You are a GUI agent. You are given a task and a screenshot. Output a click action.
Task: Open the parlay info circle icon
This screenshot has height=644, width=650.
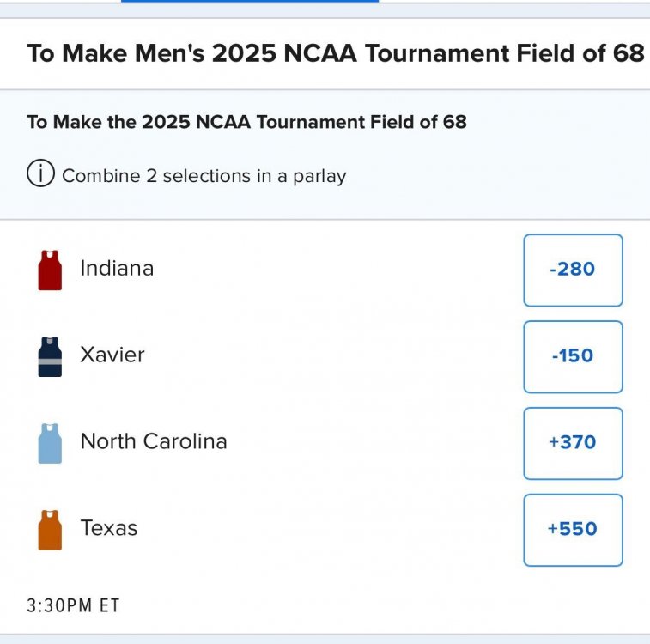click(x=39, y=175)
